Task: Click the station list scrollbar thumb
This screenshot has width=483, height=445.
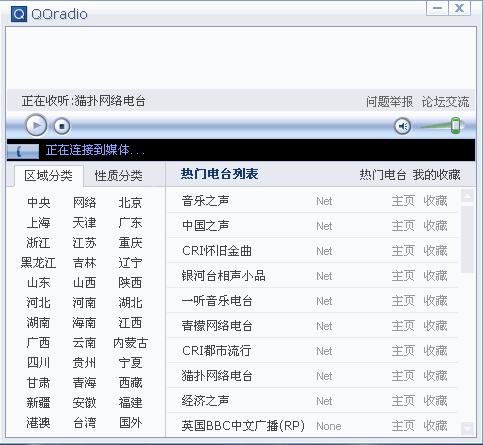Action: pyautogui.click(x=467, y=239)
